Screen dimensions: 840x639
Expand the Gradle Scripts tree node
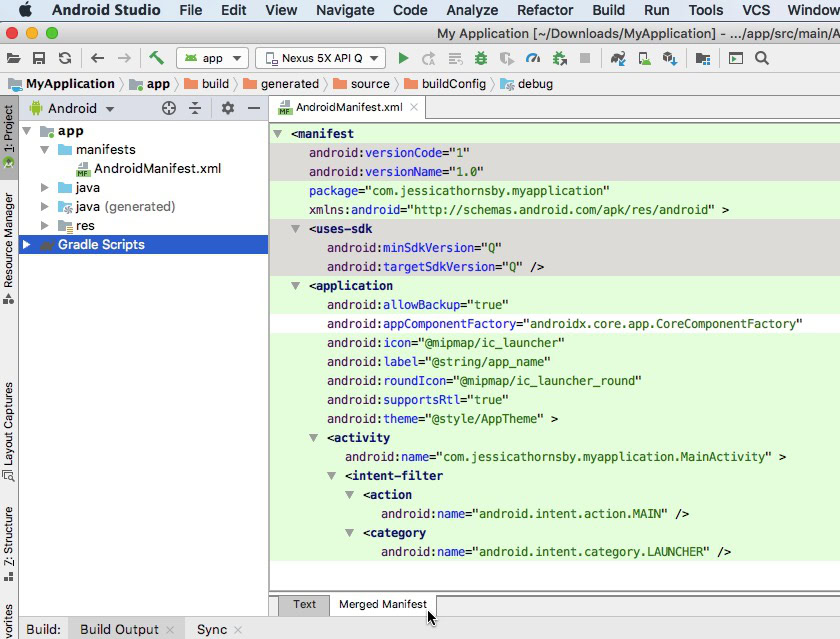pyautogui.click(x=27, y=245)
